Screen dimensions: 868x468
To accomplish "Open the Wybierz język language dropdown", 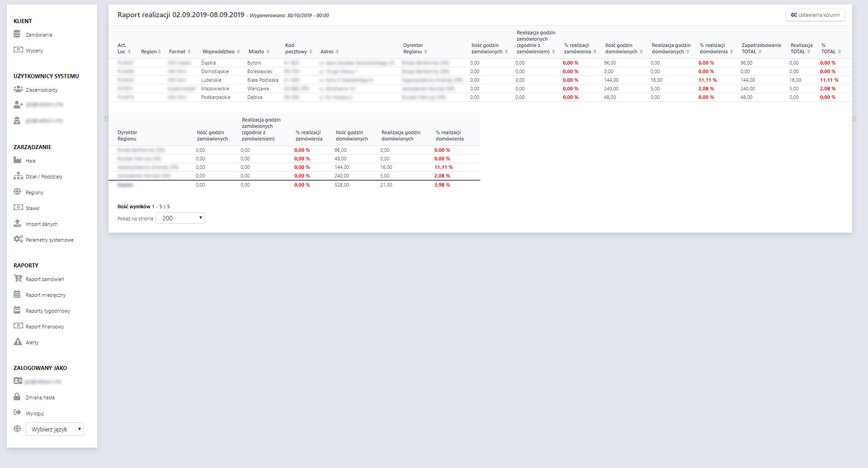I will [x=55, y=429].
